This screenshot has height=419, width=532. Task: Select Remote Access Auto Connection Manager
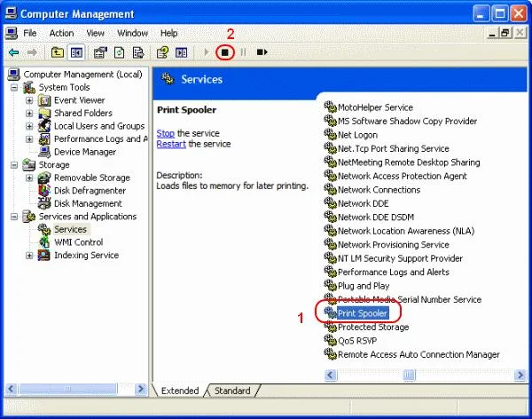pos(419,354)
